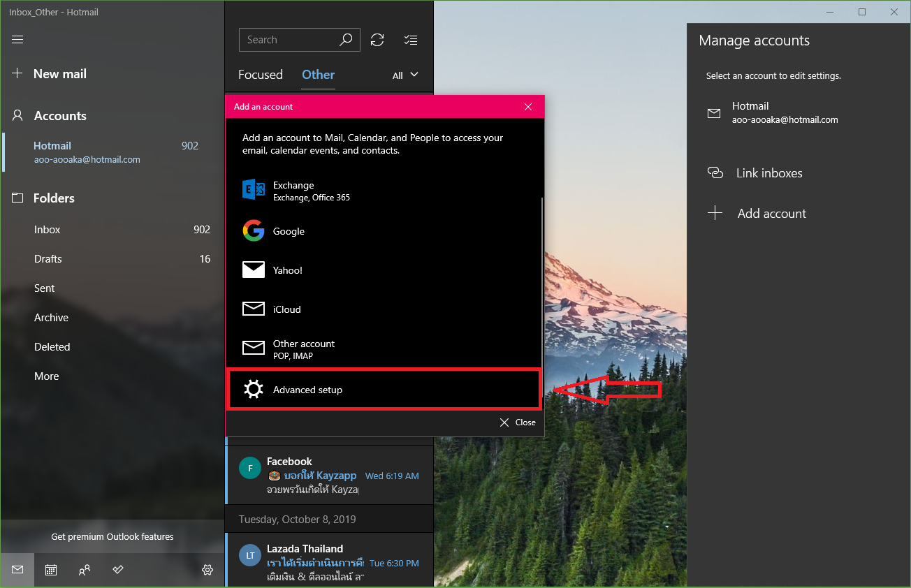The width and height of the screenshot is (911, 588).
Task: Pick Other account POP, IMAP
Action: pyautogui.click(x=384, y=349)
